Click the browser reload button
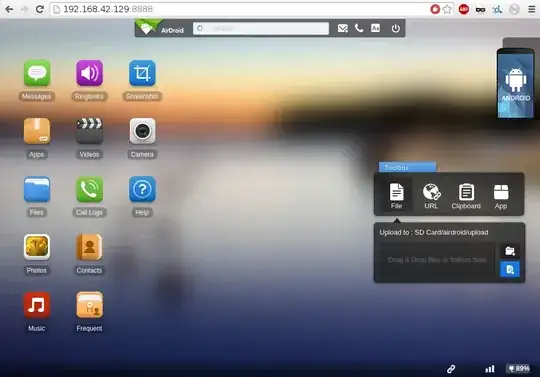This screenshot has height=377, width=540. (40, 9)
